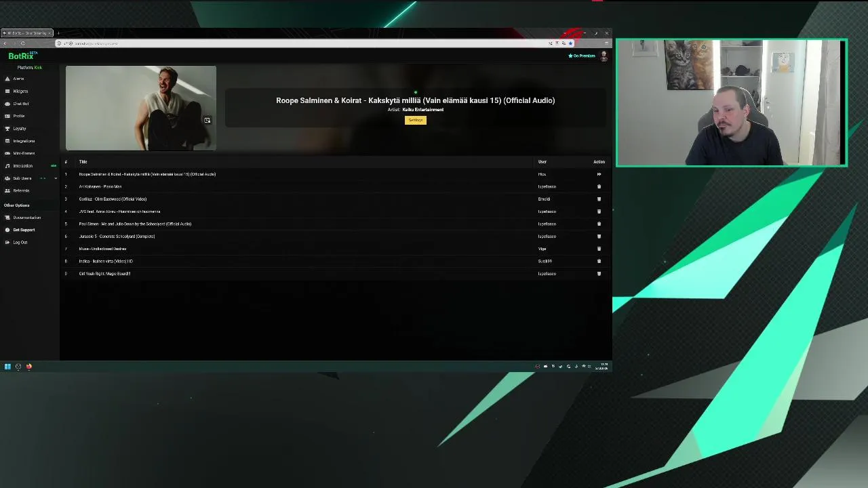Click the picture-in-picture icon on video thumbnail

tap(207, 121)
